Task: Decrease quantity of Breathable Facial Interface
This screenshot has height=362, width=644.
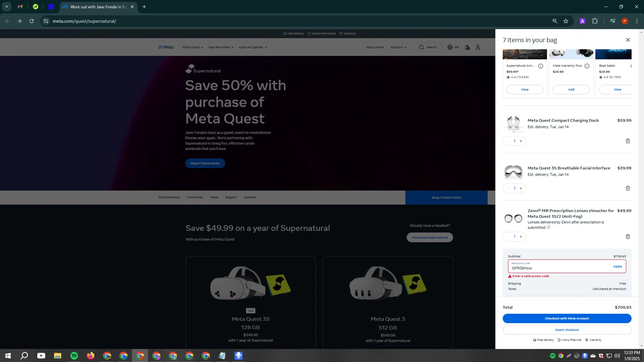Action: point(508,189)
